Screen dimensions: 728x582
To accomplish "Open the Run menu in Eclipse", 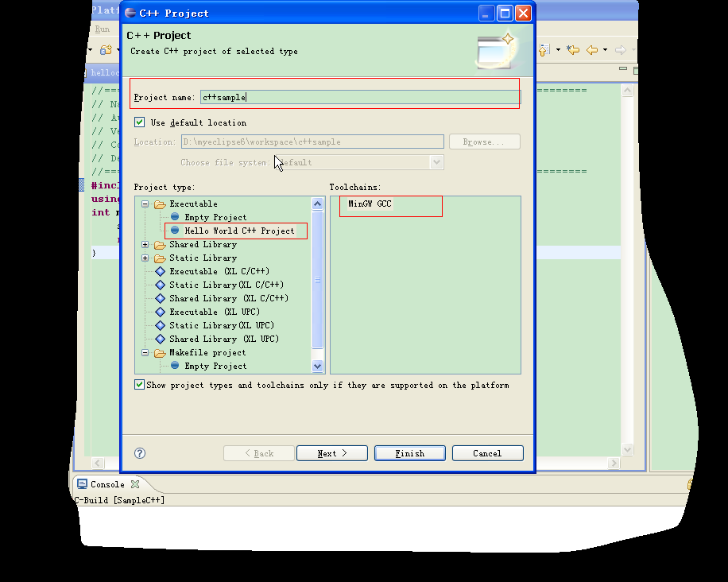I will click(103, 29).
